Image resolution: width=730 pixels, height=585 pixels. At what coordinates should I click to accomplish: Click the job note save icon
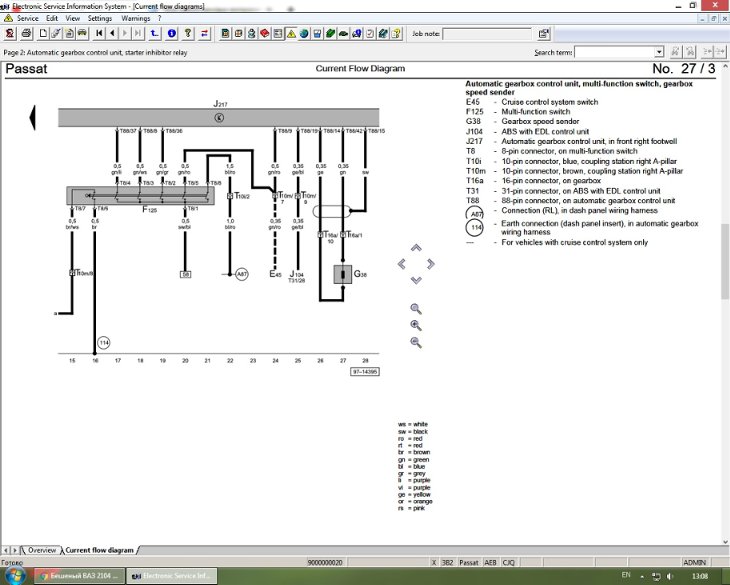pyautogui.click(x=543, y=34)
